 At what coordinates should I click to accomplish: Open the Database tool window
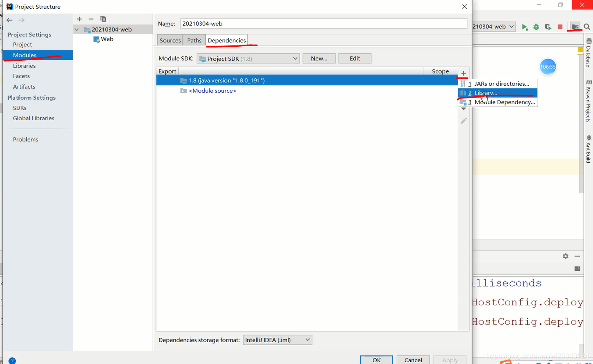[589, 53]
